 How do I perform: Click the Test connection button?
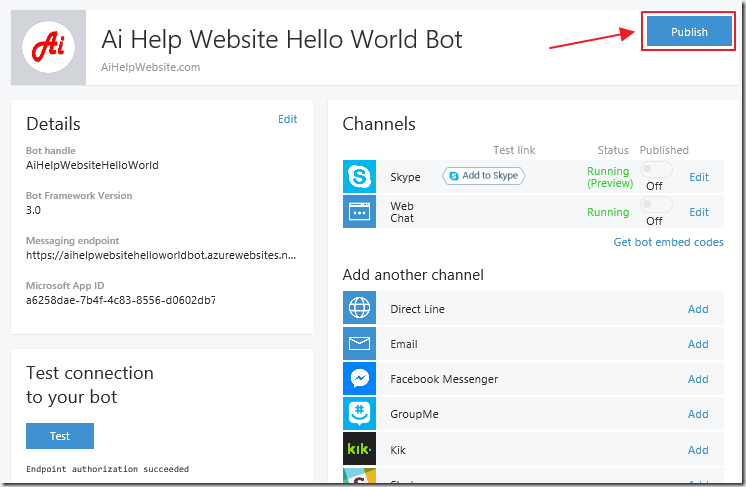coord(60,436)
